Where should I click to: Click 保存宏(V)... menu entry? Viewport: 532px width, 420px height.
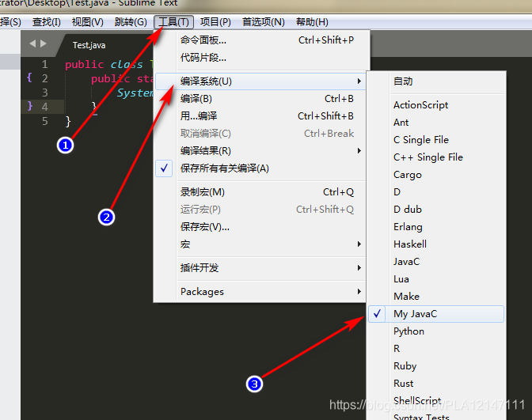[x=260, y=227]
